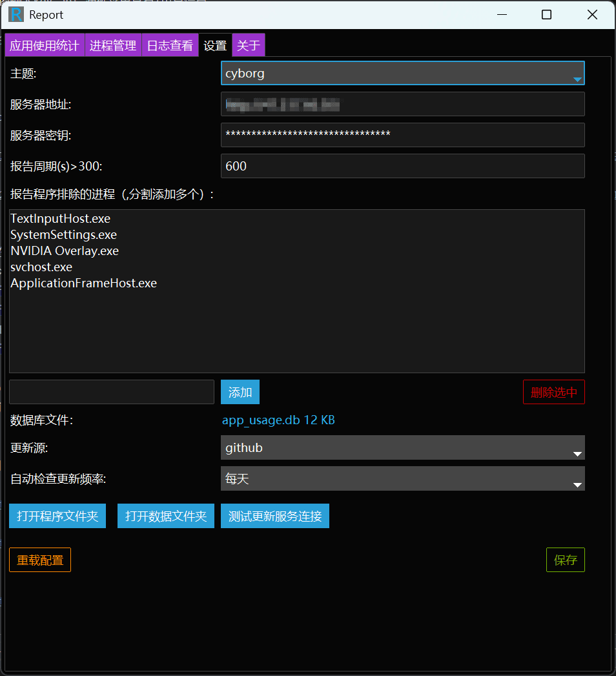
Task: Click the 打开程序文件夹 button
Action: 57,517
